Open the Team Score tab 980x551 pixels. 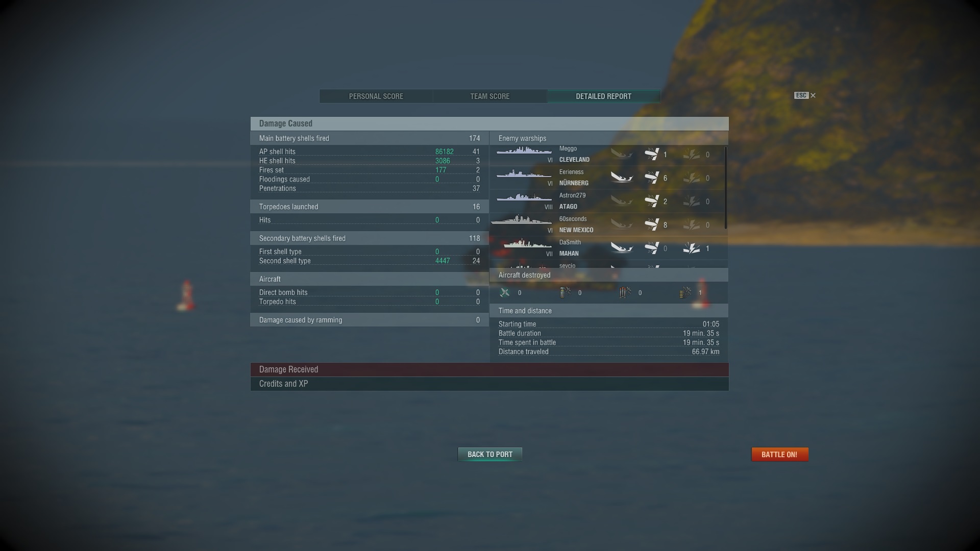(x=490, y=96)
